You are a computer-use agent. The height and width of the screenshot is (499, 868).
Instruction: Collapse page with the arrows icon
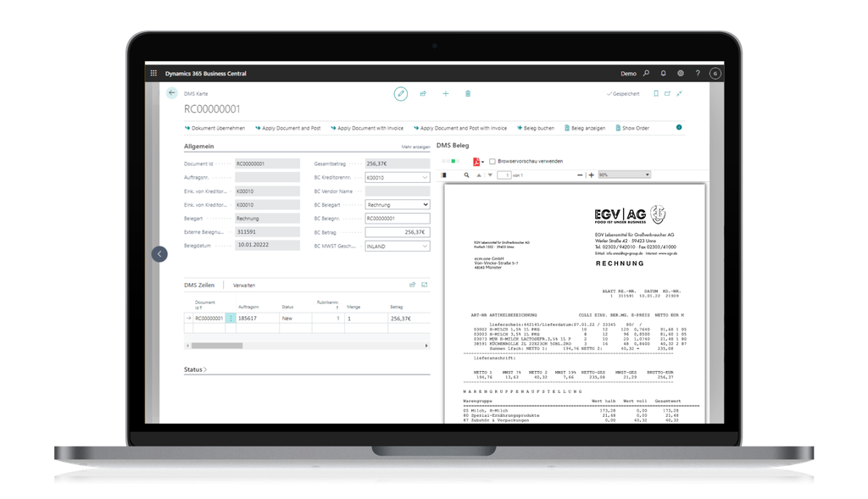679,93
